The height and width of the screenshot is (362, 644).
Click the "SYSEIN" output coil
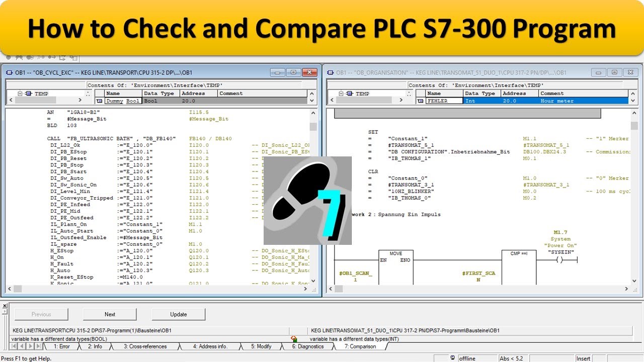560,260
